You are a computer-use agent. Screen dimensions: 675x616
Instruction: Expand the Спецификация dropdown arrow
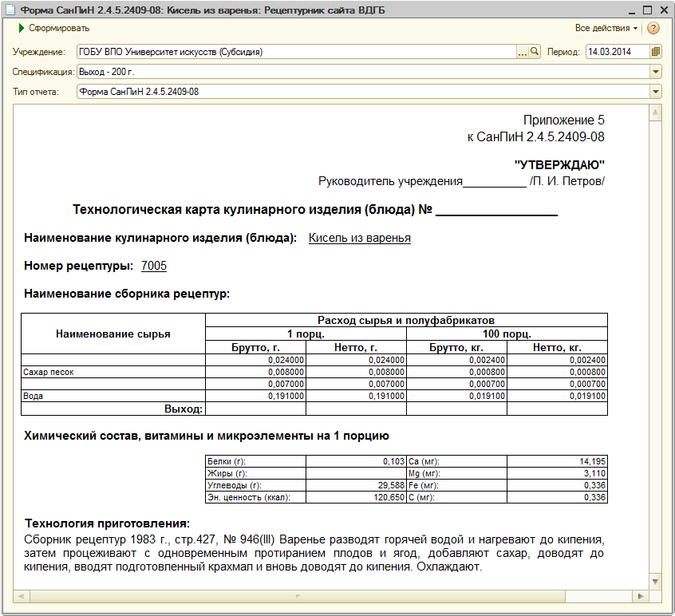(x=655, y=72)
